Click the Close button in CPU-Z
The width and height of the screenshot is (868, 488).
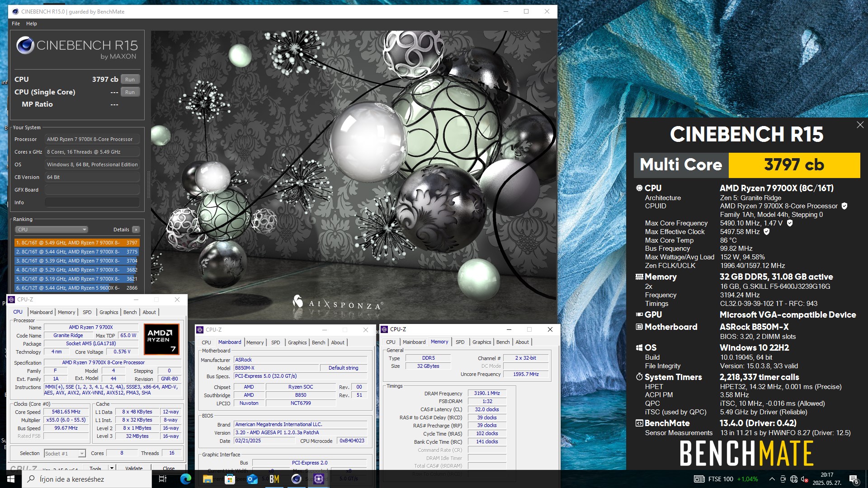tap(169, 468)
